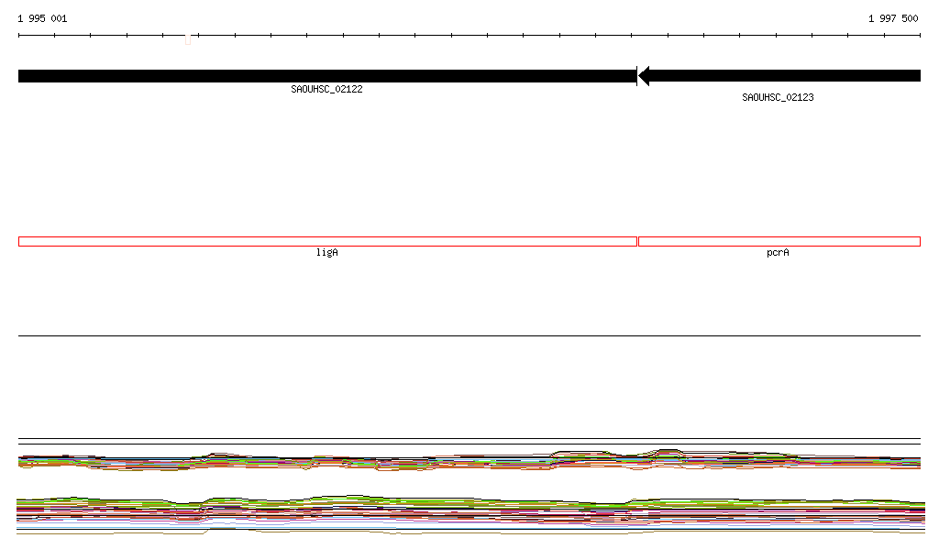Click the SAOUHSC_02123 label text
The height and width of the screenshot is (560, 939).
pos(778,97)
